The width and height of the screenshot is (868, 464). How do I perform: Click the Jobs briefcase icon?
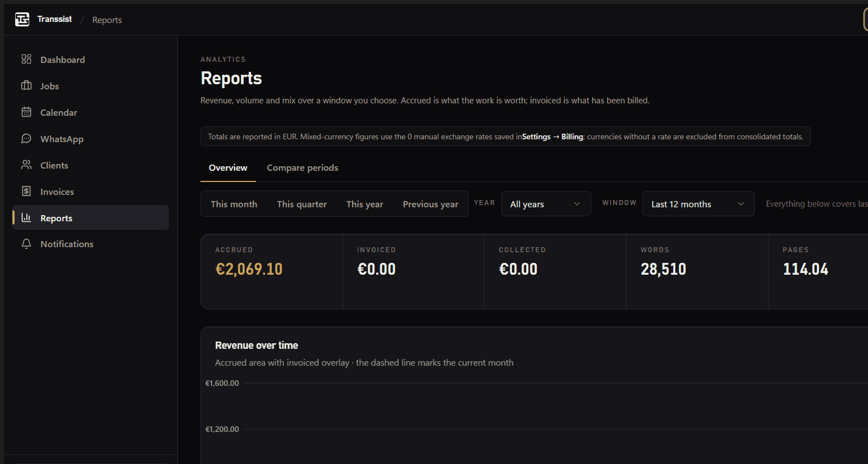coord(26,85)
